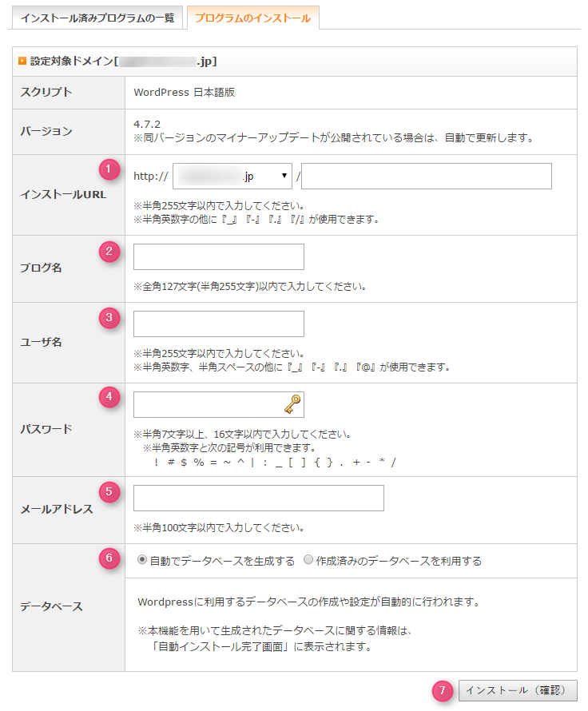Click the インストールURL row label
The image size is (588, 711).
63,195
